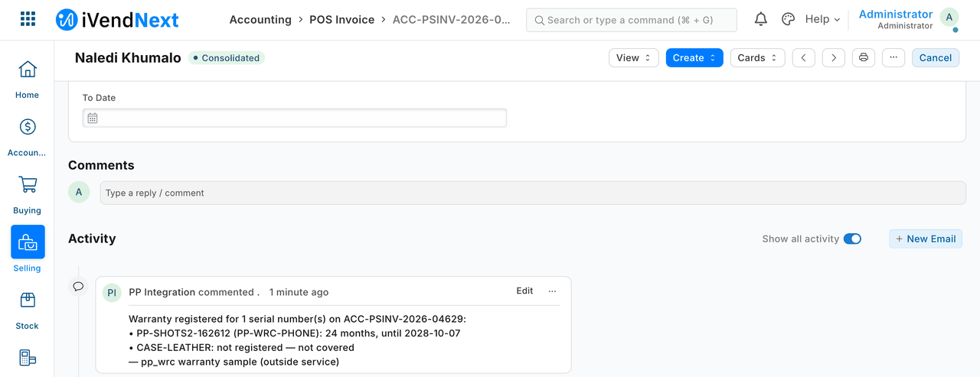Go to next document arrow
Screen dimensions: 980x377
point(834,58)
